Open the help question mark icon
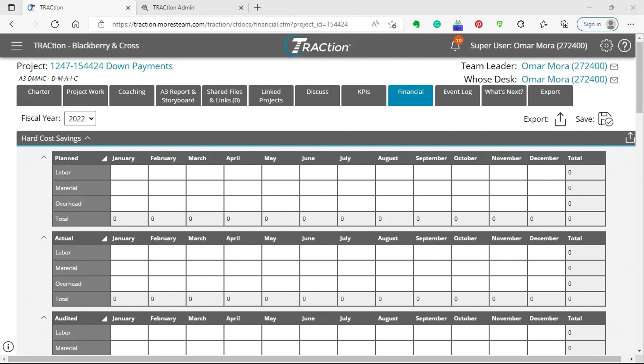 [x=624, y=46]
